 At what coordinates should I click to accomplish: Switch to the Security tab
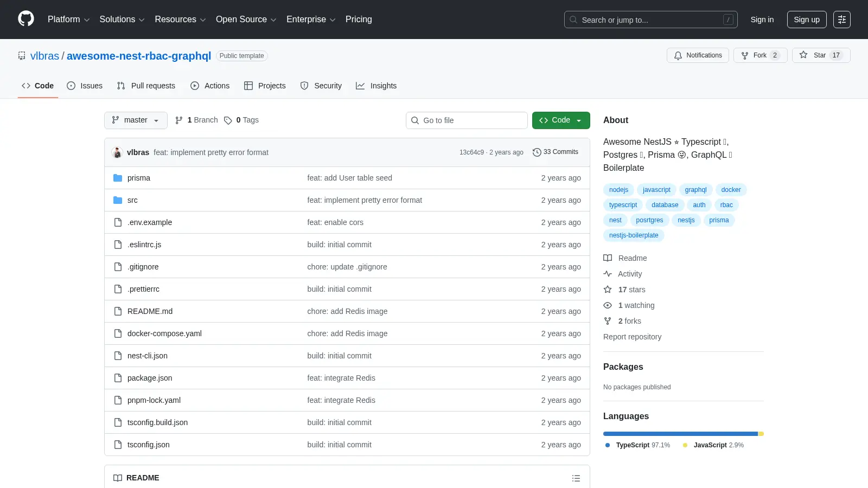321,86
